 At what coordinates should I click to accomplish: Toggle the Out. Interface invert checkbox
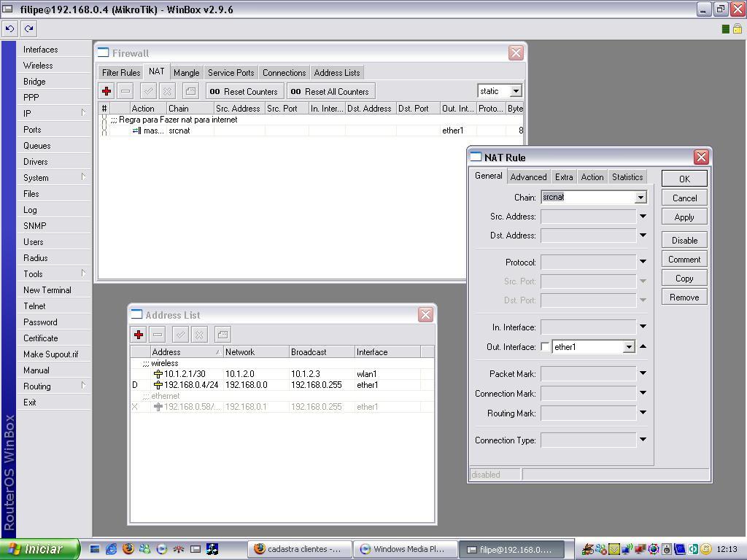click(x=546, y=347)
